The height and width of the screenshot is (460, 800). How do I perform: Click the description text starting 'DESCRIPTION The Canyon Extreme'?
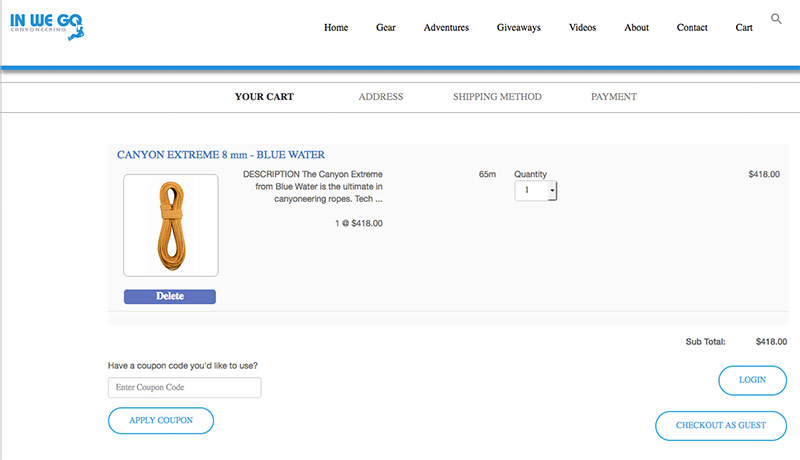point(313,187)
